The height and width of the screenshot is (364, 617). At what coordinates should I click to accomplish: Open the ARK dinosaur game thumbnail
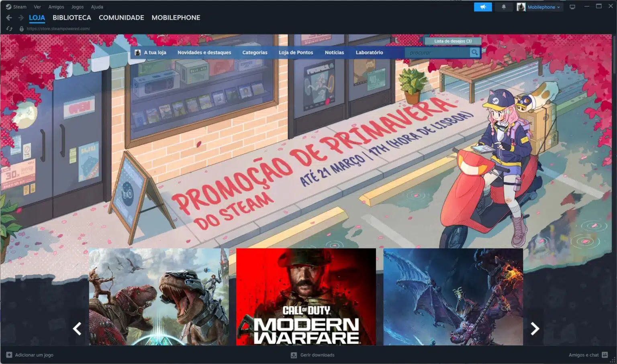(159, 297)
